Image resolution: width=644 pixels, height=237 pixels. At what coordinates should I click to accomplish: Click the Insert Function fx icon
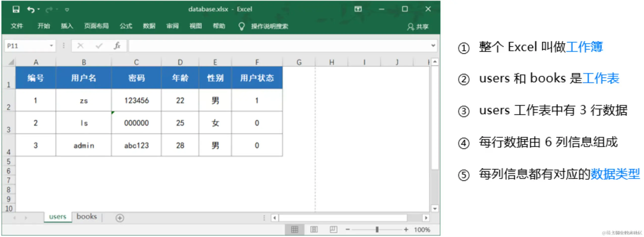pyautogui.click(x=117, y=46)
